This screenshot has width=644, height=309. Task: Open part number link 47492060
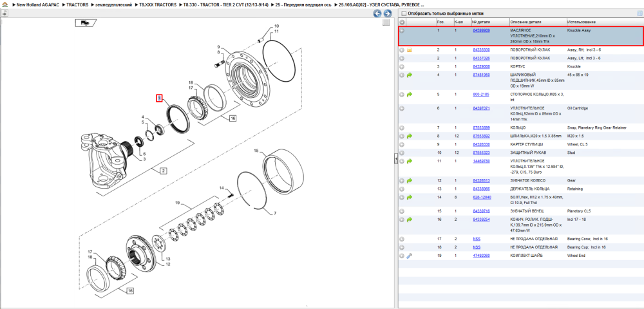(481, 256)
